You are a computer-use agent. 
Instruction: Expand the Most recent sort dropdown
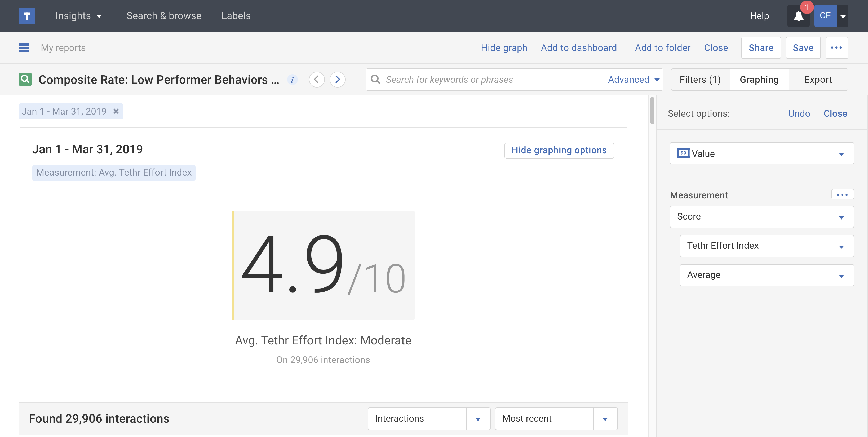pyautogui.click(x=605, y=419)
